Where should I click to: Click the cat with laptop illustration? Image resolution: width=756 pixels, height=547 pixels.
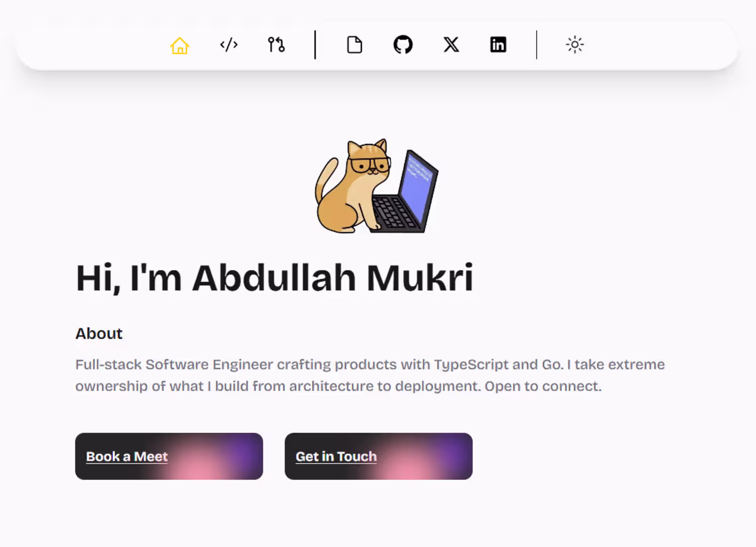tap(376, 186)
